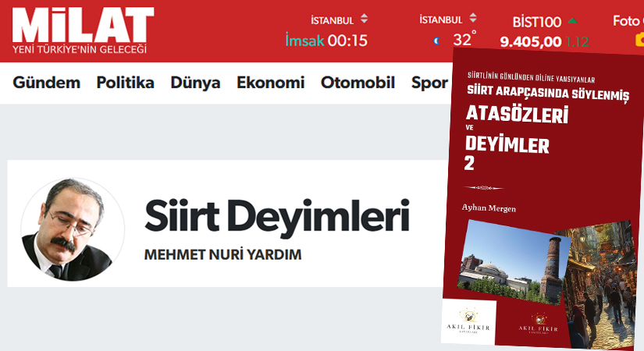Click the red Akıl Fikir publisher logo
Viewport: 644px width, 351px height.
[x=538, y=324]
